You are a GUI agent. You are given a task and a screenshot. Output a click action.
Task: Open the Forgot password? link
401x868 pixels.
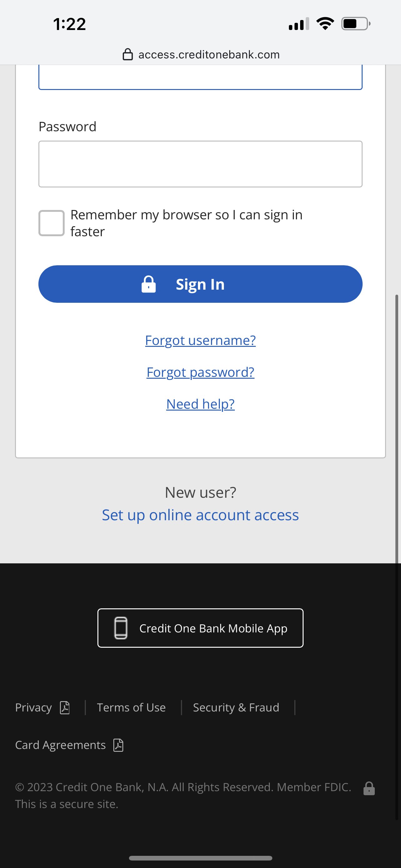[200, 372]
